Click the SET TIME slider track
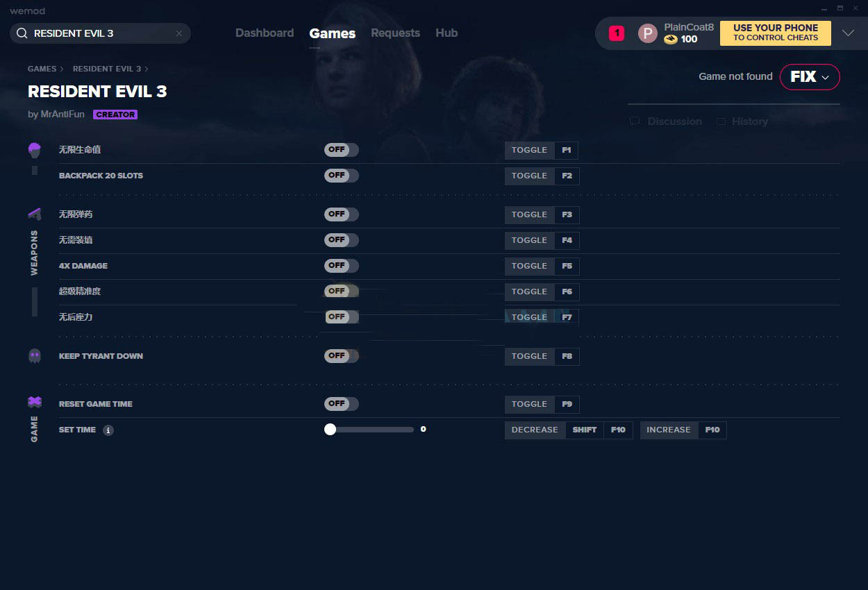This screenshot has height=590, width=868. coord(369,430)
